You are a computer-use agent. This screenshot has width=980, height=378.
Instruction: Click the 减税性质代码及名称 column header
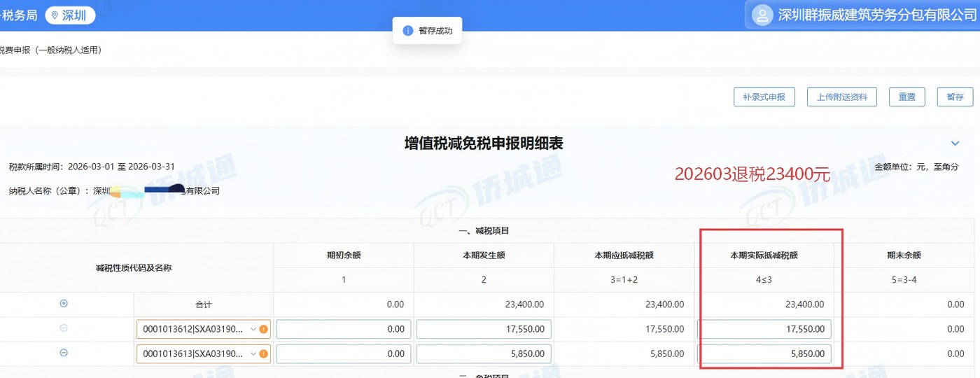tap(134, 267)
